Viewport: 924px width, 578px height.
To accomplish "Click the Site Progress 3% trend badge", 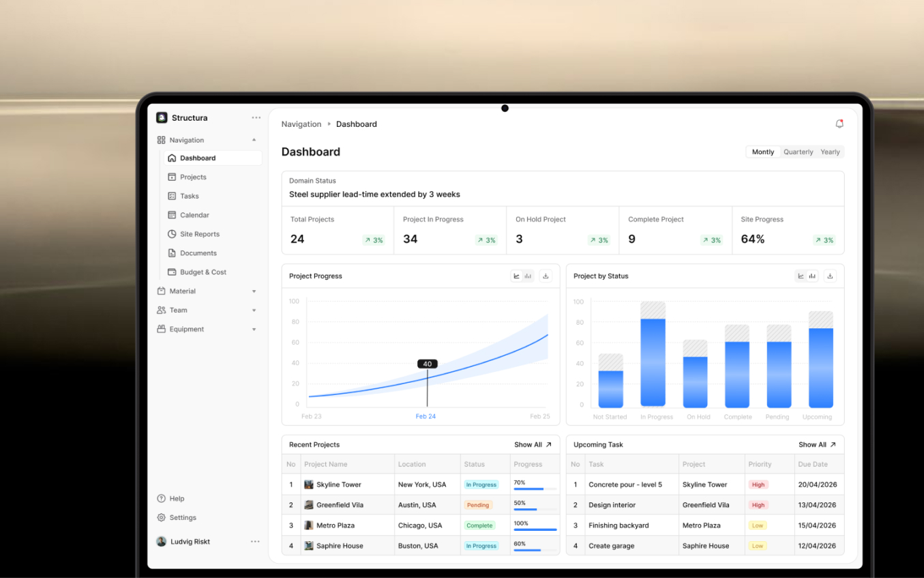I will [824, 240].
